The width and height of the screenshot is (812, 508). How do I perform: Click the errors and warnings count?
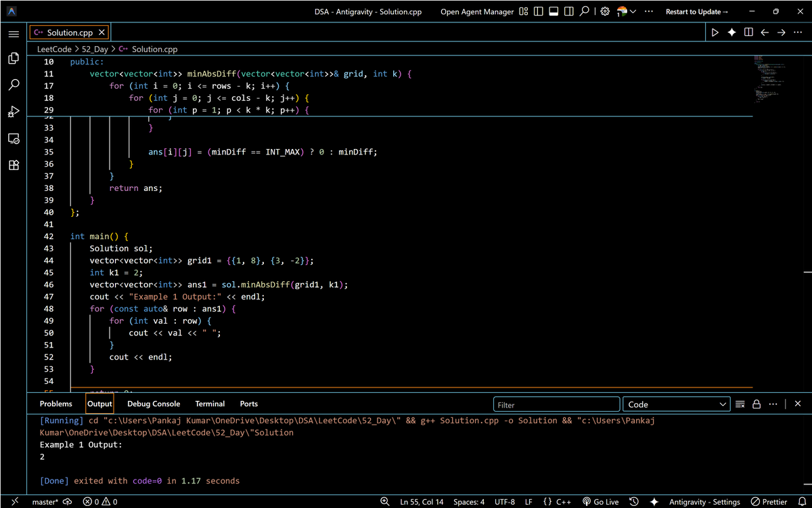click(x=100, y=502)
